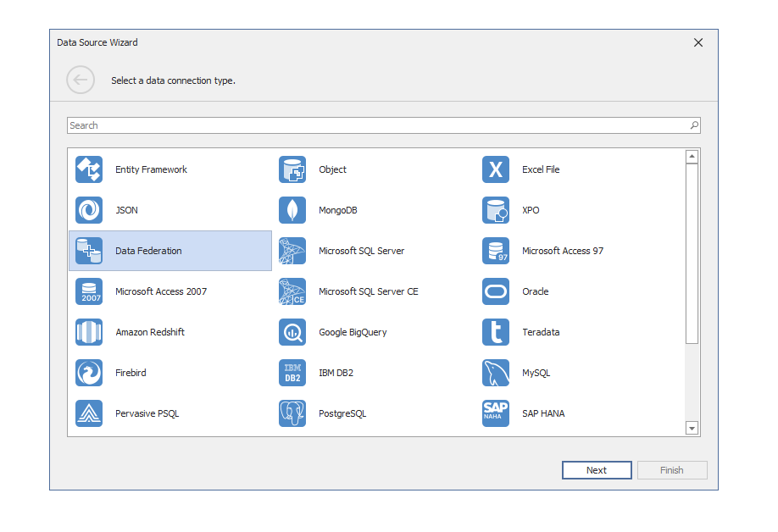The width and height of the screenshot is (778, 532).
Task: Close the Data Source Wizard dialog
Action: point(698,42)
